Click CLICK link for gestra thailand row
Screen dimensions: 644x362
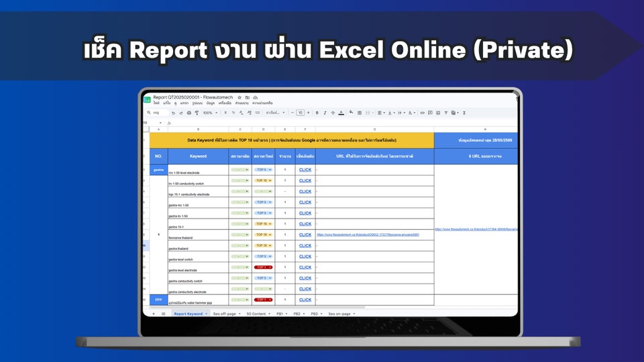click(305, 245)
